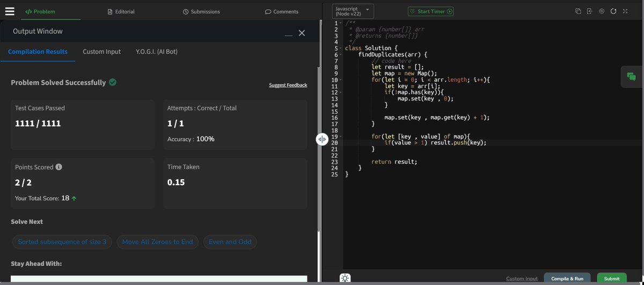Expand editor to fullscreen icon

click(625, 11)
